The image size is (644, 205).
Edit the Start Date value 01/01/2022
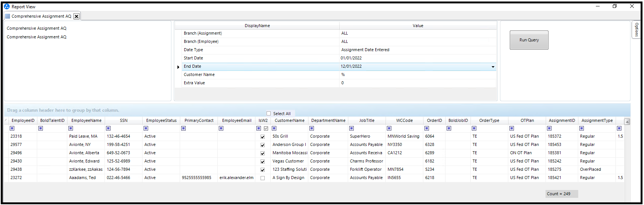click(x=418, y=58)
